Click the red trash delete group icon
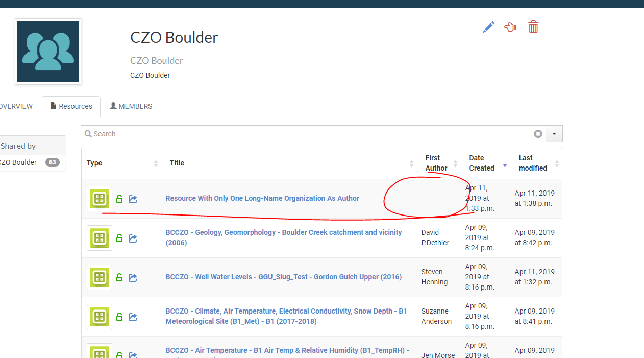Viewport: 644px width, 358px height. (x=533, y=27)
